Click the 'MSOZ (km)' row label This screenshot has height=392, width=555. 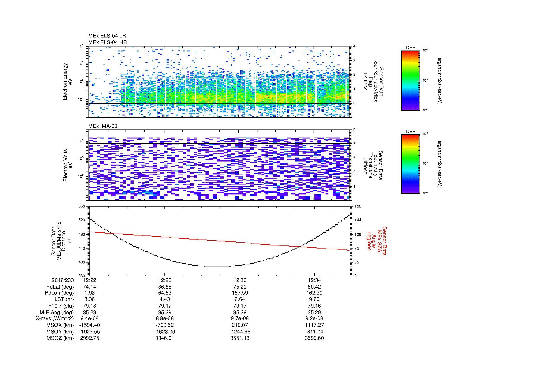pyautogui.click(x=60, y=338)
